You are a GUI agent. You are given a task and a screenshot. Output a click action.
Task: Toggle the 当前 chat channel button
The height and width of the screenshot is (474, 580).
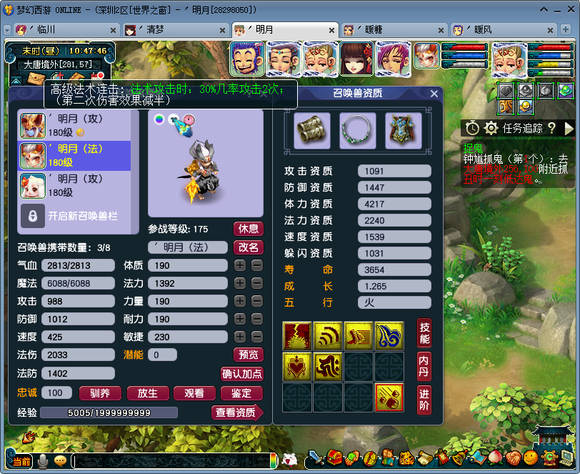click(x=21, y=461)
